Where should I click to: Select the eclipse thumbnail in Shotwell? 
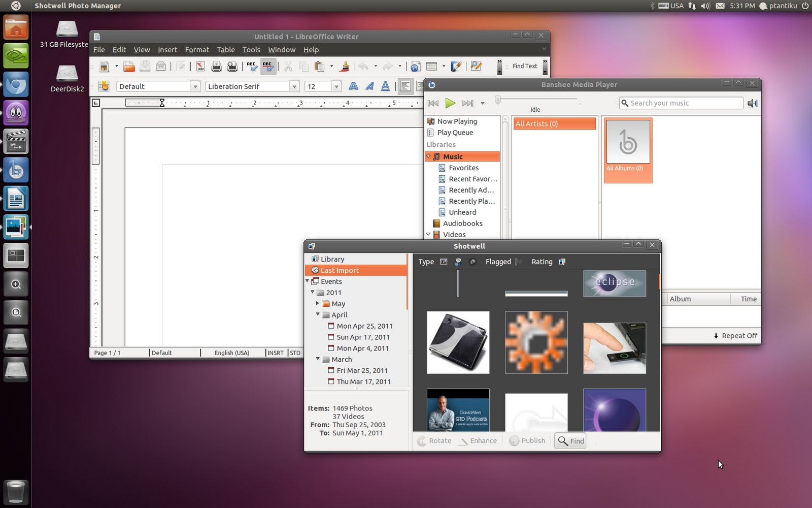point(615,283)
